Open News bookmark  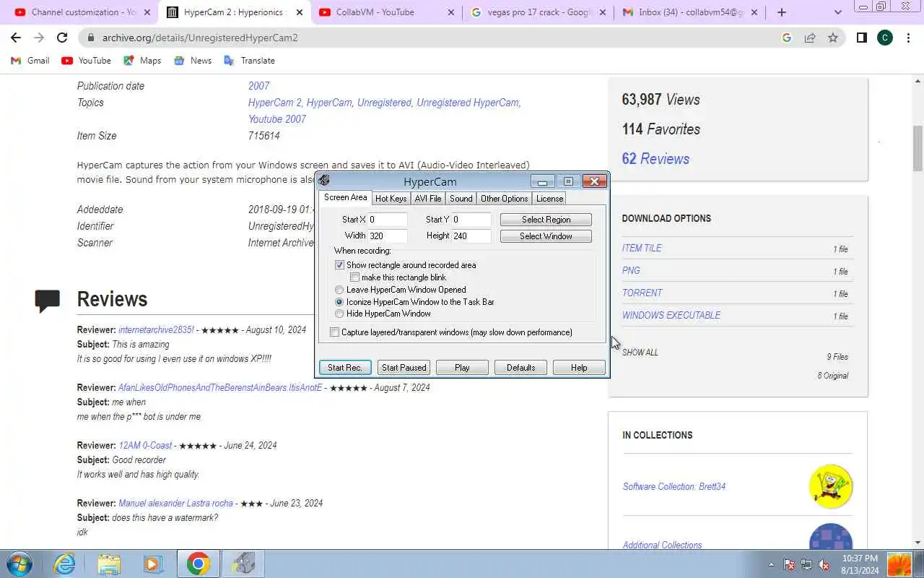193,61
